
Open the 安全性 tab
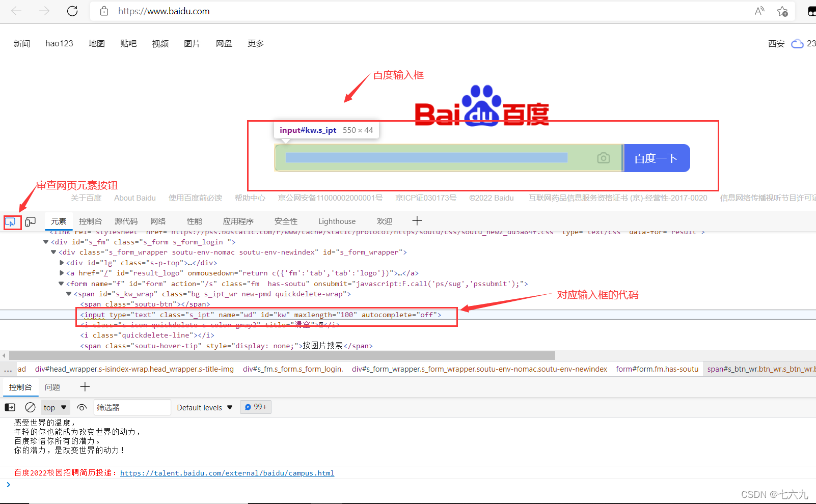click(x=286, y=221)
